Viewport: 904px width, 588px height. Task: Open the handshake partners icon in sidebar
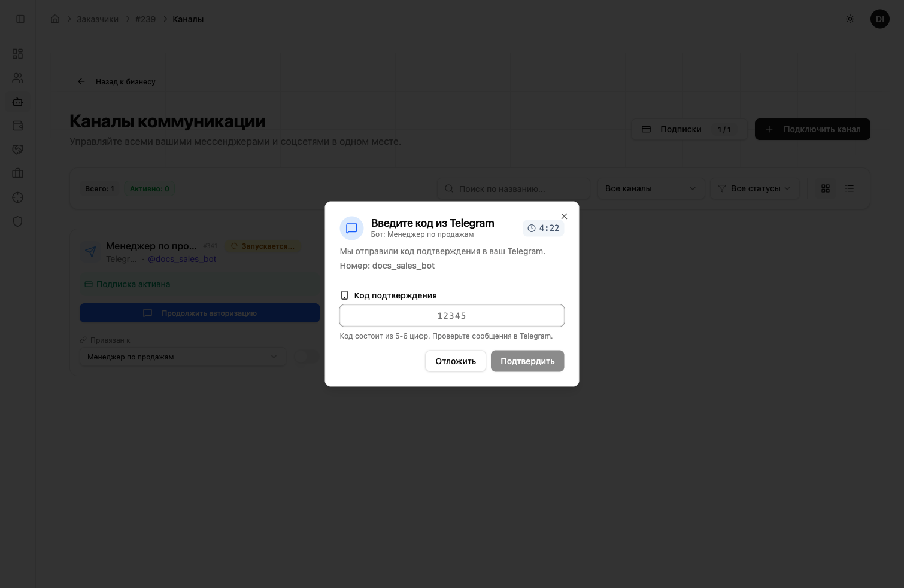(17, 150)
